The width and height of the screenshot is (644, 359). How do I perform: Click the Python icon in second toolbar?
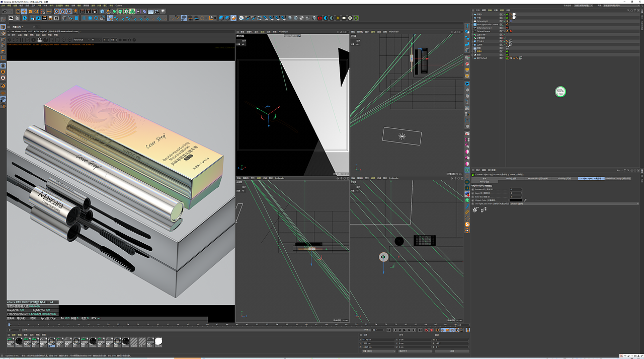coord(233,18)
